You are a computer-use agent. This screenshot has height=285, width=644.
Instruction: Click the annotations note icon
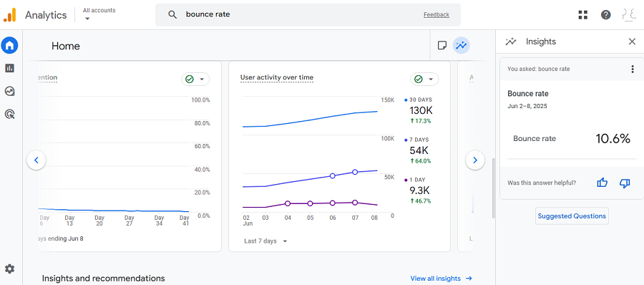(x=442, y=45)
